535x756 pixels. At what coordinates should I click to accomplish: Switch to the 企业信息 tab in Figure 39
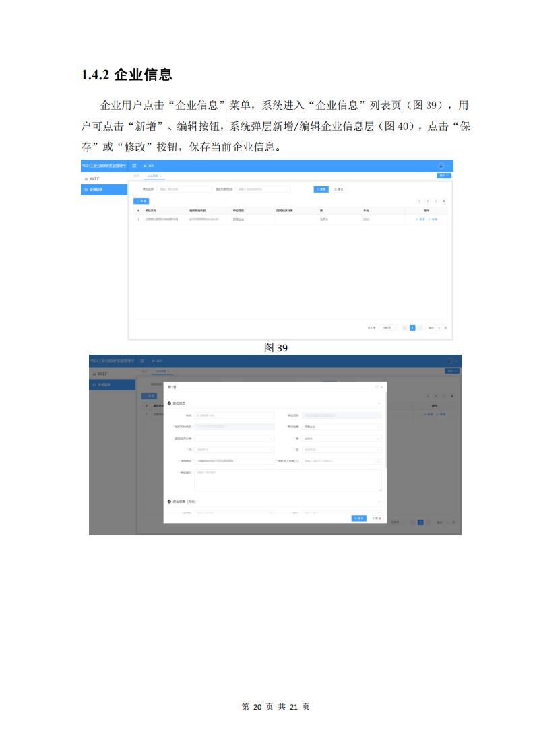pos(154,176)
